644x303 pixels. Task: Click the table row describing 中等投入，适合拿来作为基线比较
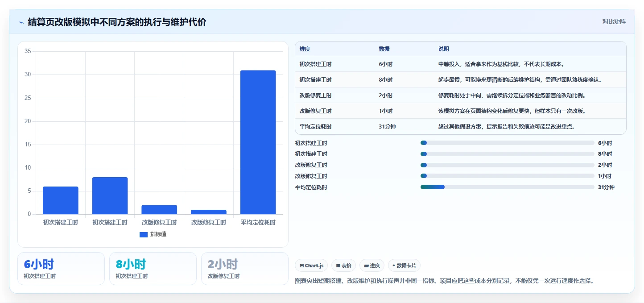click(461, 64)
